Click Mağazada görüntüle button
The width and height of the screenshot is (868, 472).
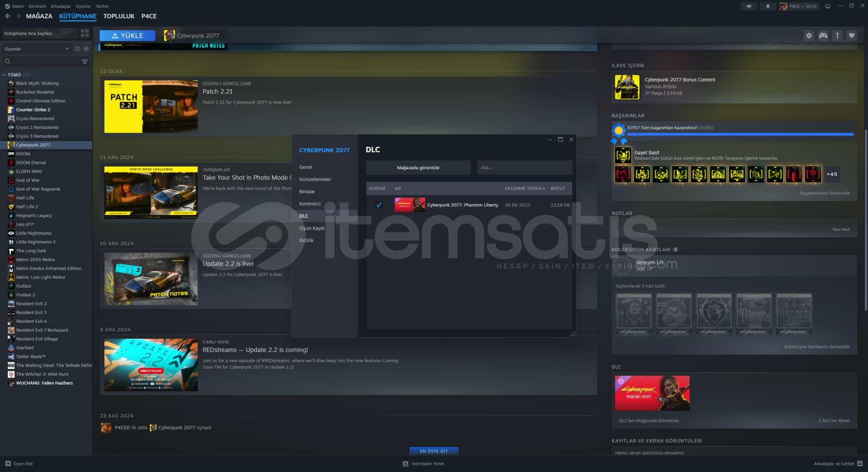coord(418,167)
